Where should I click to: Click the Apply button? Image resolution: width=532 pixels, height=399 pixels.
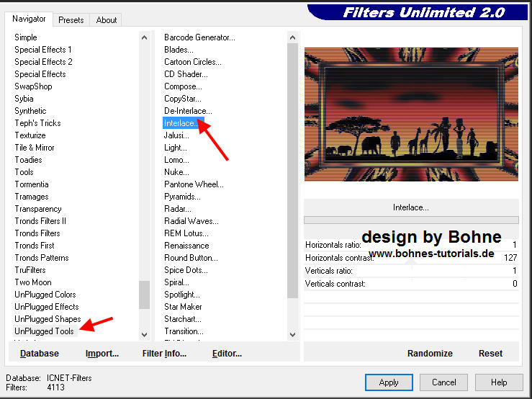(389, 382)
